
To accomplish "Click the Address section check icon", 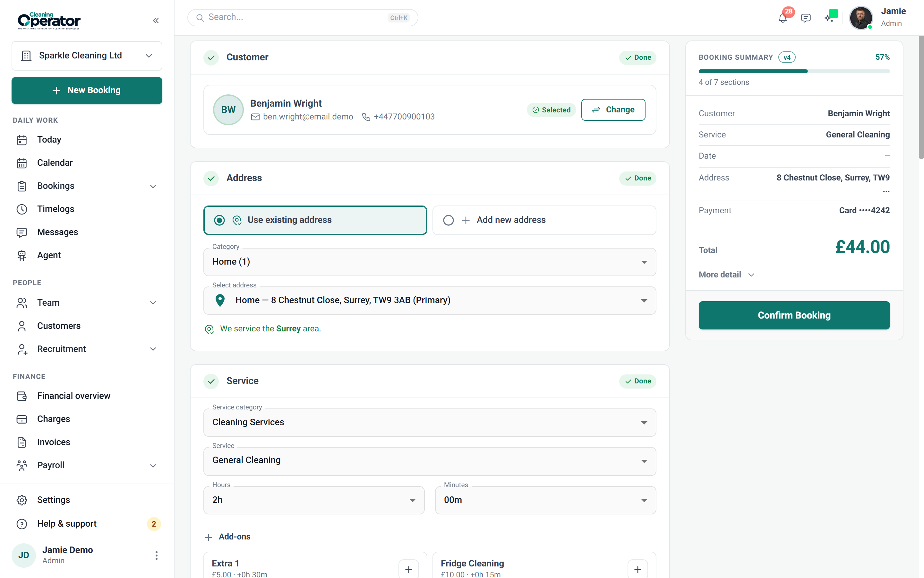I will tap(211, 178).
